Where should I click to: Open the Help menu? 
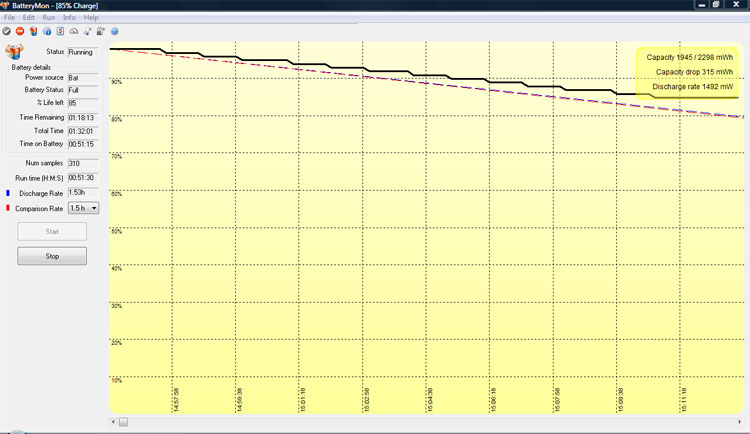point(91,17)
